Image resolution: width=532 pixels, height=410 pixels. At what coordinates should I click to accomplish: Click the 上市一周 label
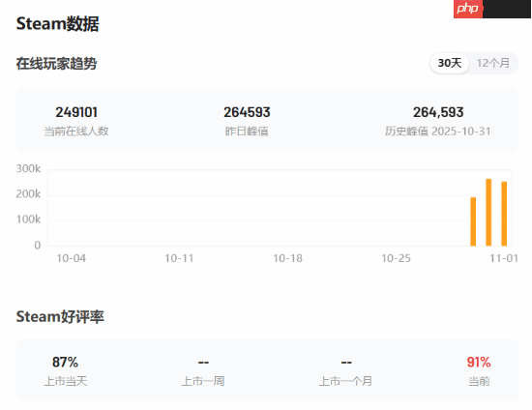203,381
